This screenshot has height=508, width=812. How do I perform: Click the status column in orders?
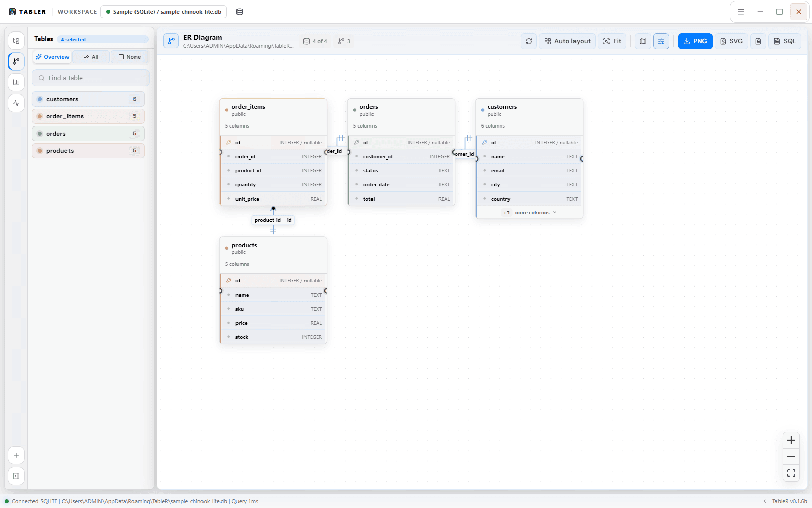[x=401, y=171]
